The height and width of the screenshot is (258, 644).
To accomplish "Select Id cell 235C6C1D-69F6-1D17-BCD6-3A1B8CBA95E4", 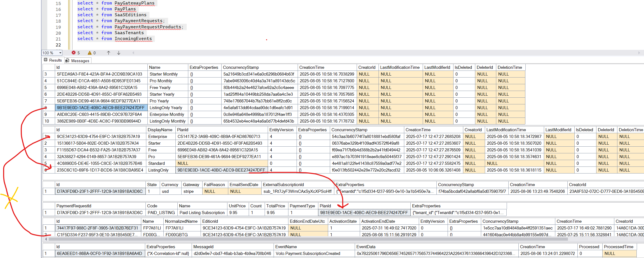I will [101, 170].
